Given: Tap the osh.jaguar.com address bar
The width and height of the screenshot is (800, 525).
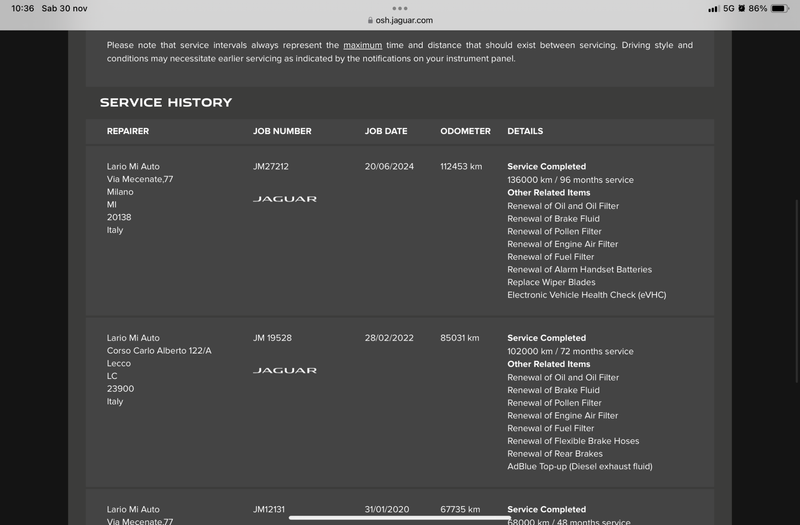Looking at the screenshot, I should click(400, 20).
